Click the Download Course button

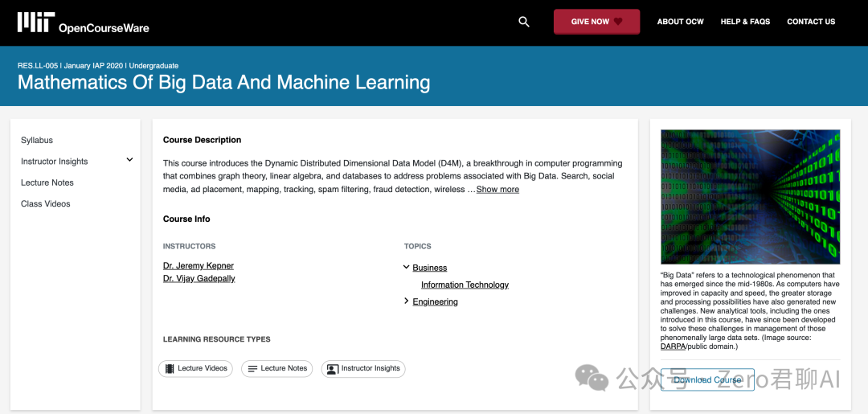coord(707,380)
